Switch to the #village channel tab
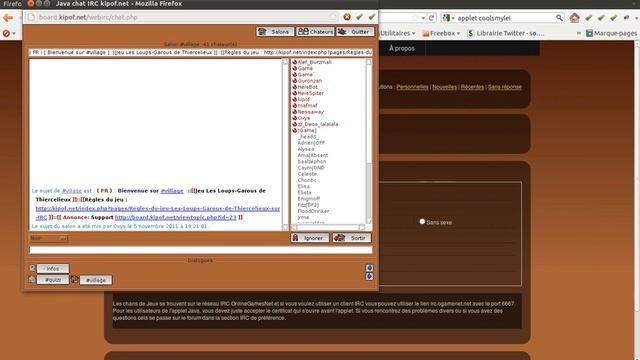640x360 pixels. [96, 280]
